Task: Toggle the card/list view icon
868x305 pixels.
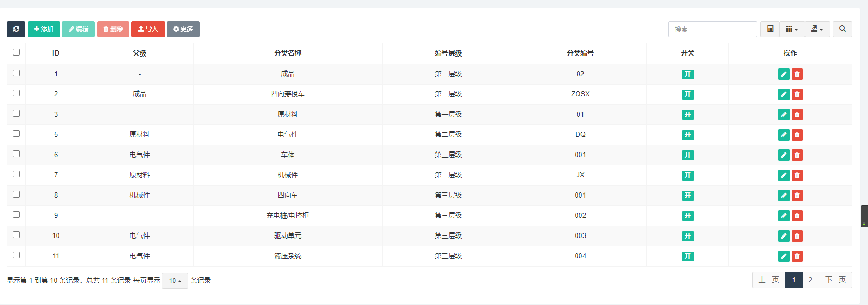Action: click(x=770, y=29)
